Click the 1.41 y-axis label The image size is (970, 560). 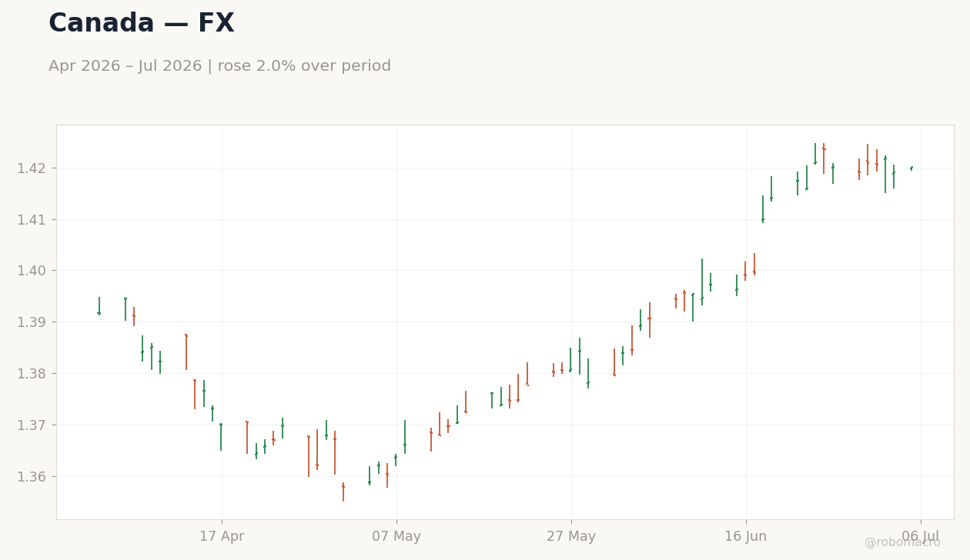tap(32, 220)
